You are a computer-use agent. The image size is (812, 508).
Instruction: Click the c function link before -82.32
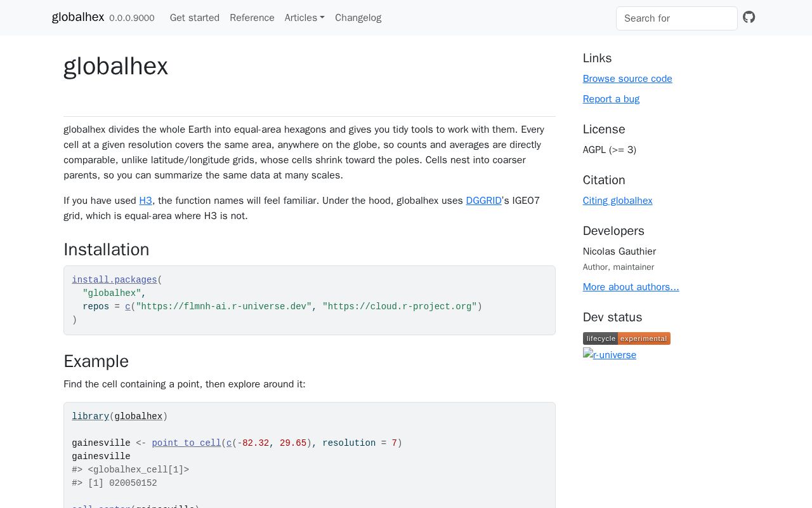[x=229, y=443]
